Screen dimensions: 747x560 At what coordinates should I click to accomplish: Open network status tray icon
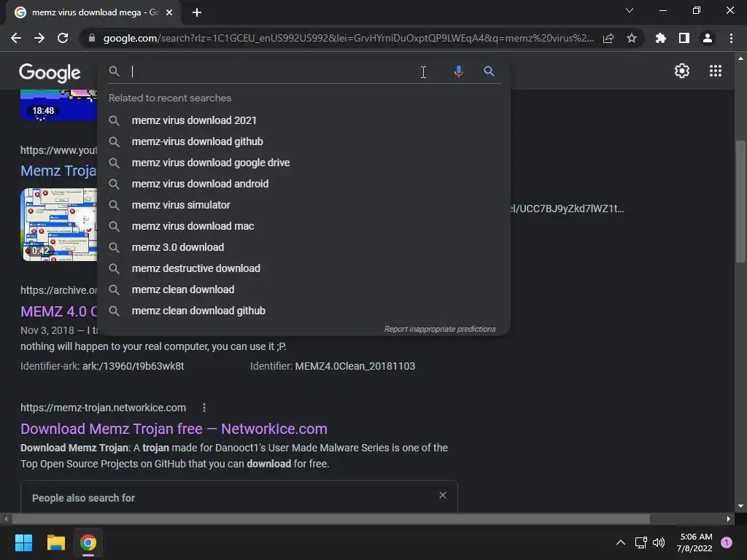pos(640,542)
